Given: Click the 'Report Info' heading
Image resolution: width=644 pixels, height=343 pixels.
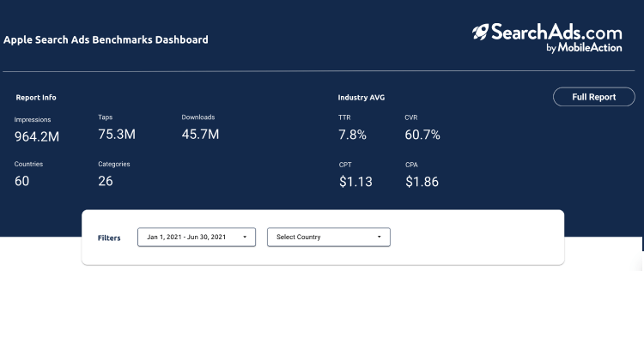Looking at the screenshot, I should (36, 98).
